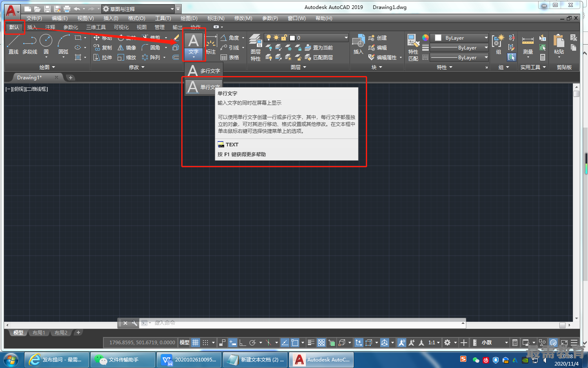The width and height of the screenshot is (588, 368).
Task: Expand the 绘图 (Draw) panel
Action: (x=47, y=67)
